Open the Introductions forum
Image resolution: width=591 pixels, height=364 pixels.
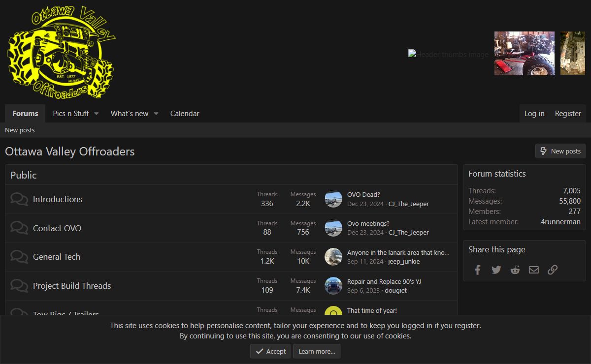coord(58,199)
